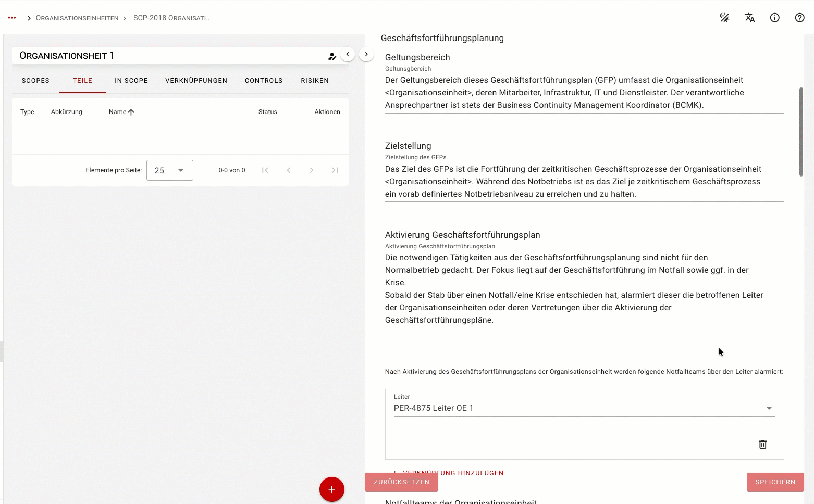Click the Status column header
Screen dimensions: 814x504
click(x=268, y=112)
